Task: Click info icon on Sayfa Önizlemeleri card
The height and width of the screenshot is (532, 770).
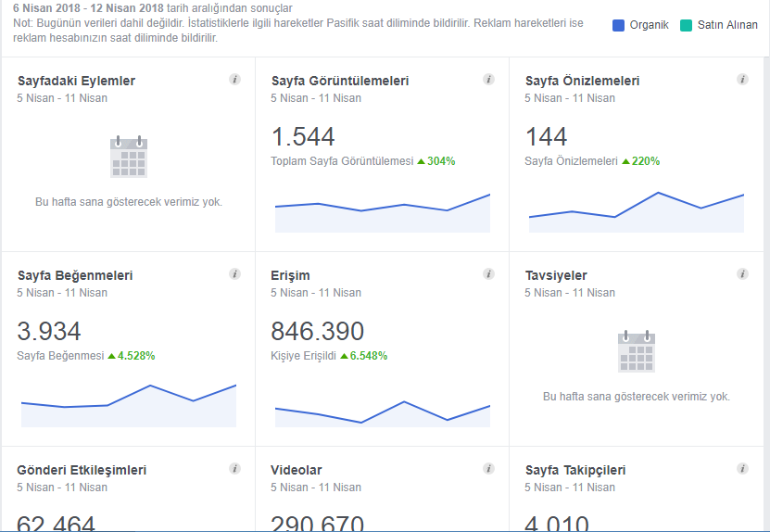Action: 742,79
